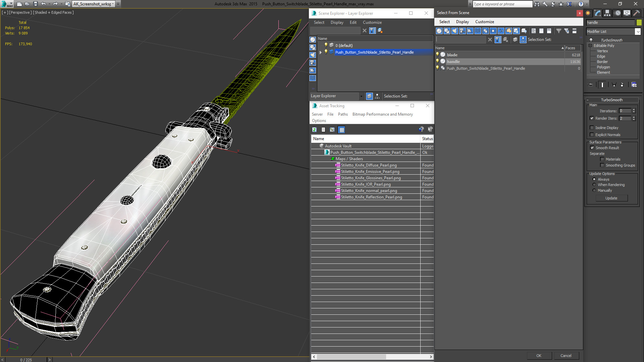Enable Isoline Display checkbox

tap(592, 128)
